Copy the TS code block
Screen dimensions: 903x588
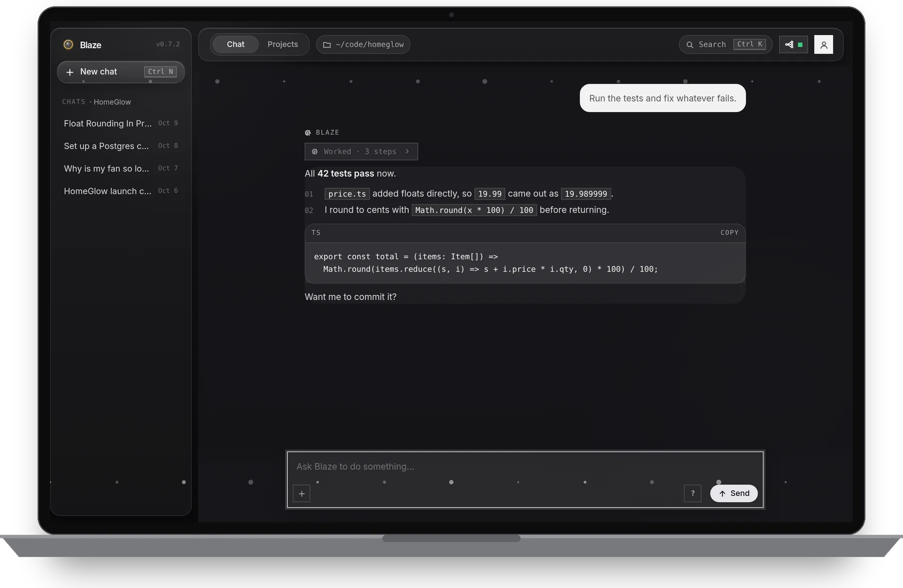click(x=729, y=233)
